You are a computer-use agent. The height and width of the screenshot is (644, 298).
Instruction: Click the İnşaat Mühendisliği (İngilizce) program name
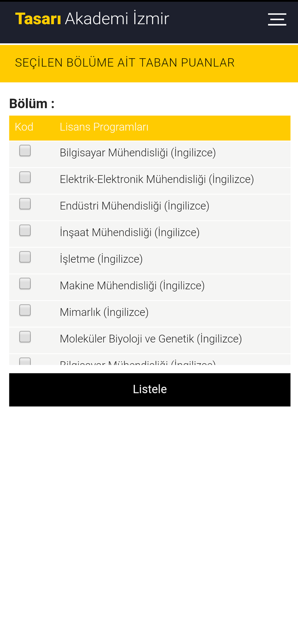click(x=129, y=232)
